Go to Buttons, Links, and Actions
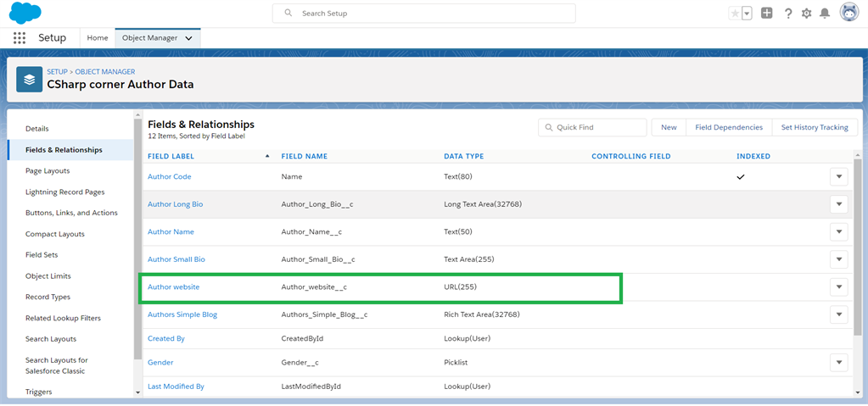 pos(71,213)
